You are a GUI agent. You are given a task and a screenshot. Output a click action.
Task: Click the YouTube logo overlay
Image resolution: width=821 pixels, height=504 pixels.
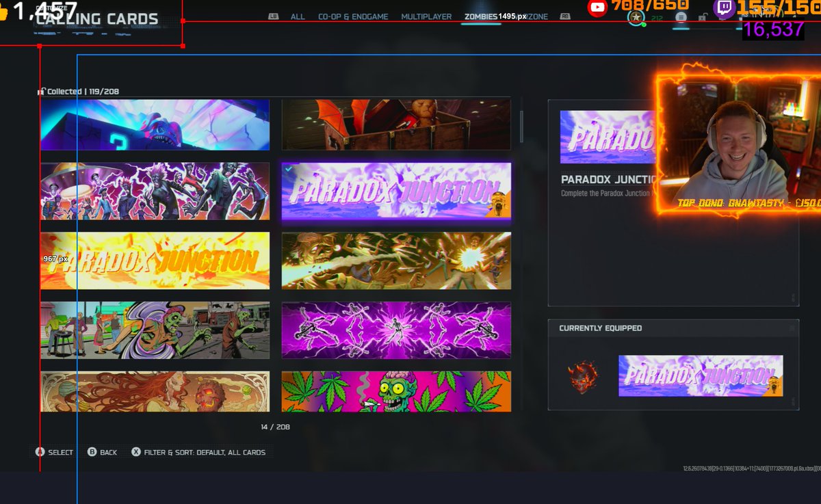tap(598, 8)
